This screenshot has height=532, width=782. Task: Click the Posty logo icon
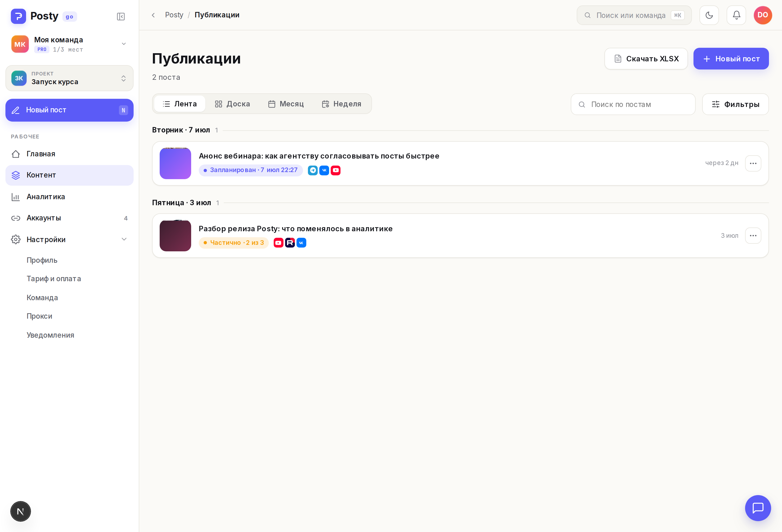click(18, 16)
